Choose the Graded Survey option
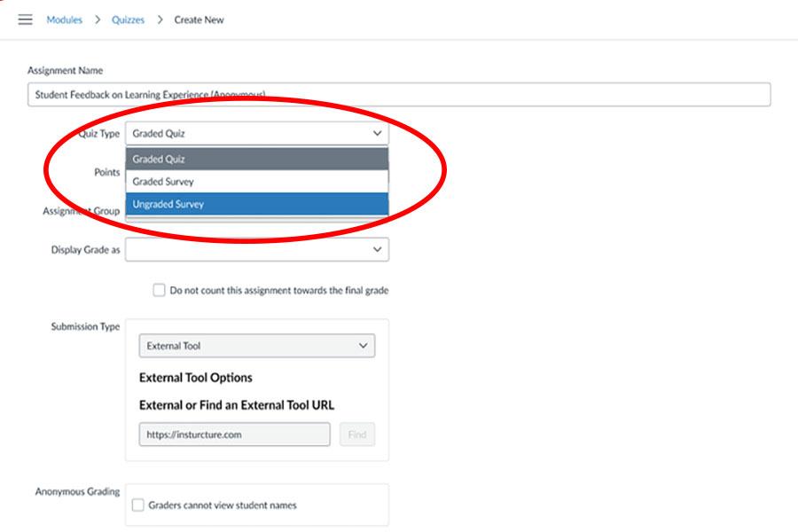798x532 pixels. coord(256,182)
